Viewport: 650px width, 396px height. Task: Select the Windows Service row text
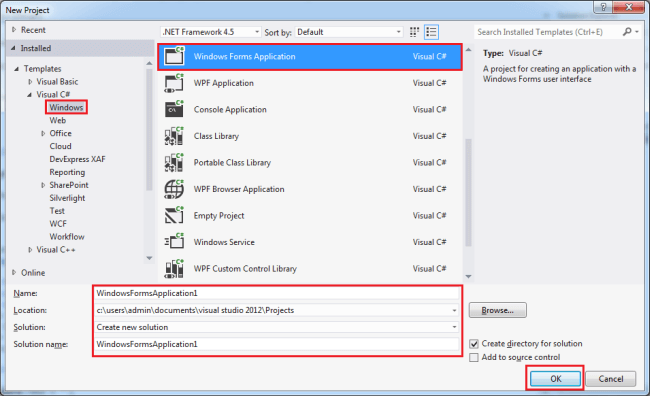(224, 242)
